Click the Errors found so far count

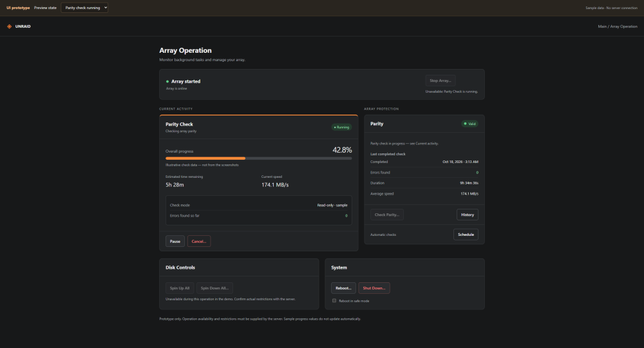[346, 216]
